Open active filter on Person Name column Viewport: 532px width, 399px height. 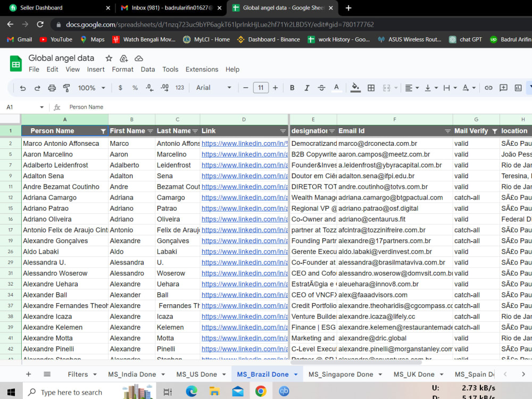pyautogui.click(x=103, y=131)
